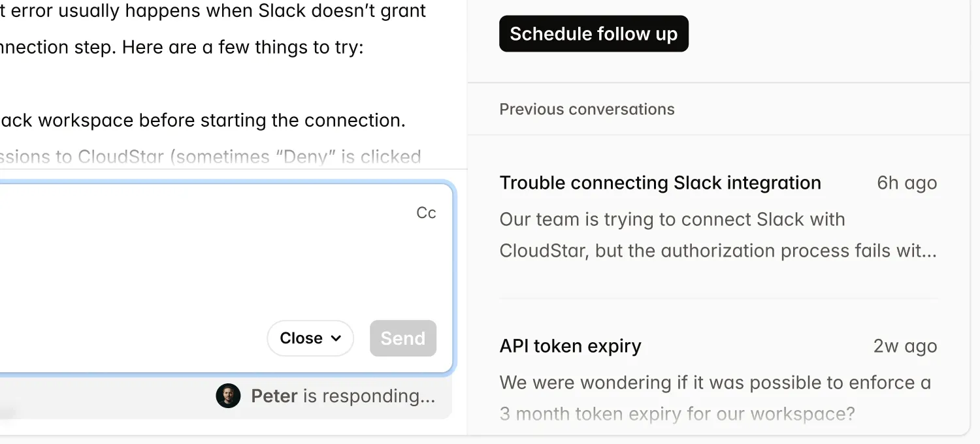
Task: Click the Previous conversations heading
Action: (587, 109)
